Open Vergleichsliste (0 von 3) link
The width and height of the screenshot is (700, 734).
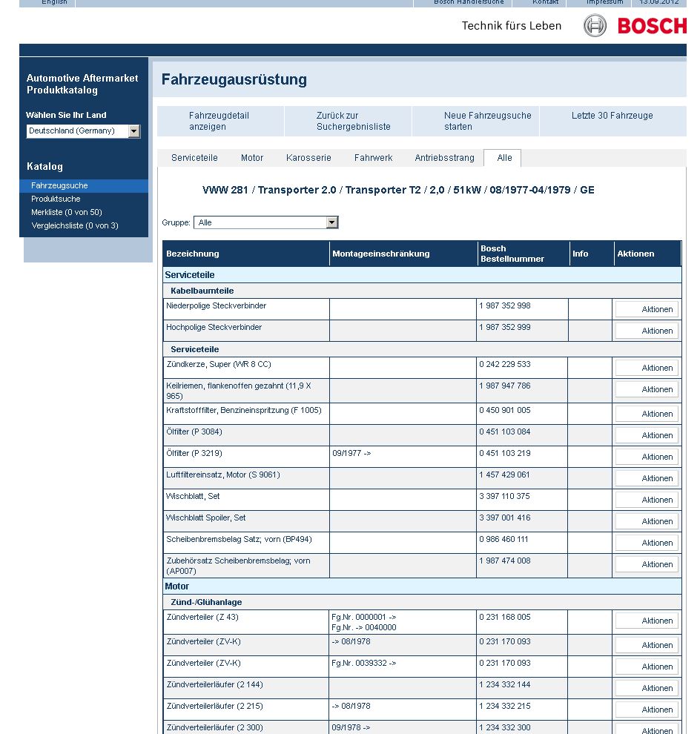pos(74,225)
